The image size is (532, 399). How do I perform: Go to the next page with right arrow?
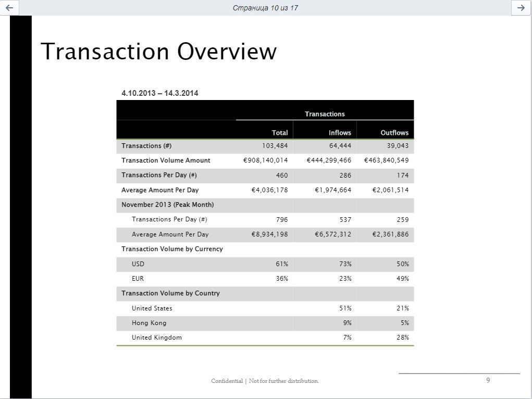[521, 7]
